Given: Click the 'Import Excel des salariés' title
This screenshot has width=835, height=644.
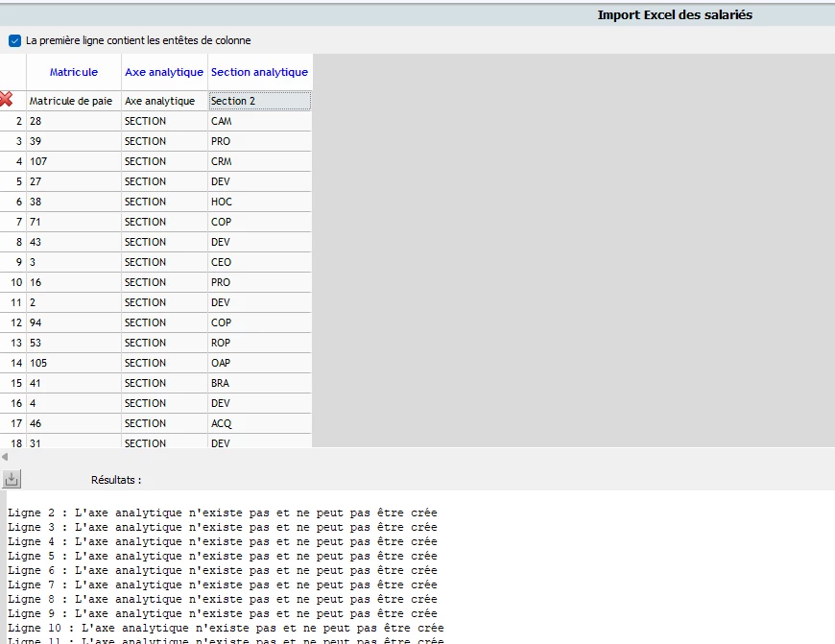Looking at the screenshot, I should (675, 15).
